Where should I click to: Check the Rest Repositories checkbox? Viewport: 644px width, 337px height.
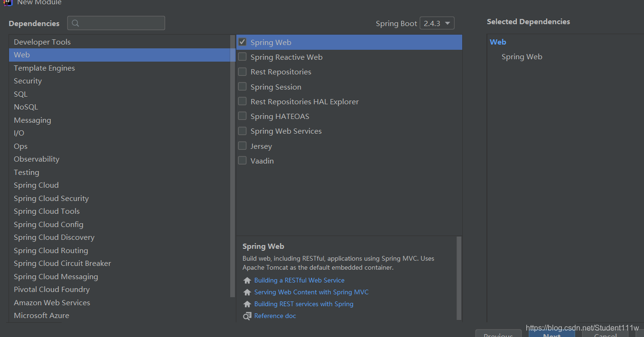pos(242,72)
